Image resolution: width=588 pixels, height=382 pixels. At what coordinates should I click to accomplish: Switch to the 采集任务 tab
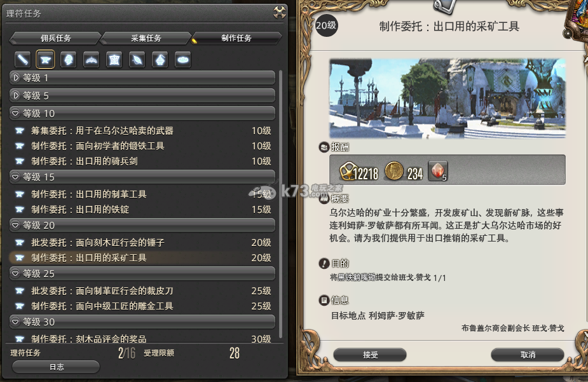[146, 38]
